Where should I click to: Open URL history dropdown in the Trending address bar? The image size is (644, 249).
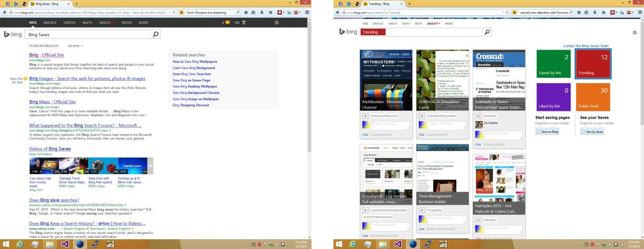(502, 12)
